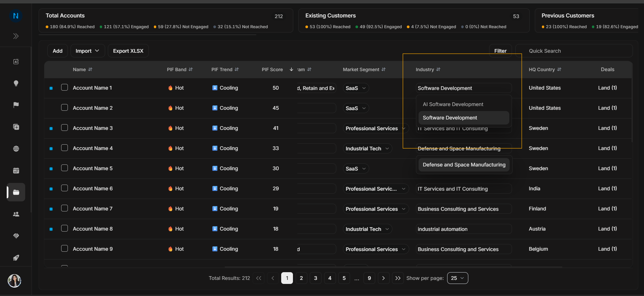This screenshot has height=296, width=644.
Task: Choose AI Software Development from the list
Action: point(464,104)
